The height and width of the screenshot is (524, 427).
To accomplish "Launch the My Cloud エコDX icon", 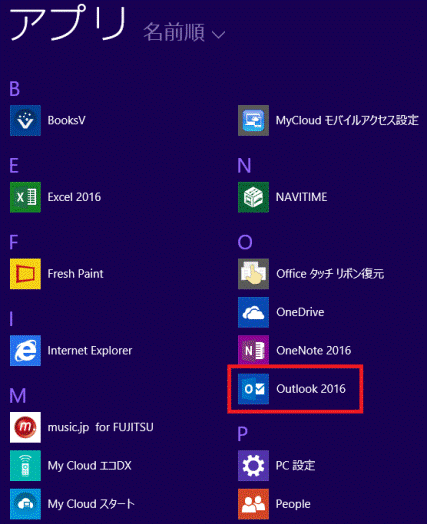I will pos(25,466).
